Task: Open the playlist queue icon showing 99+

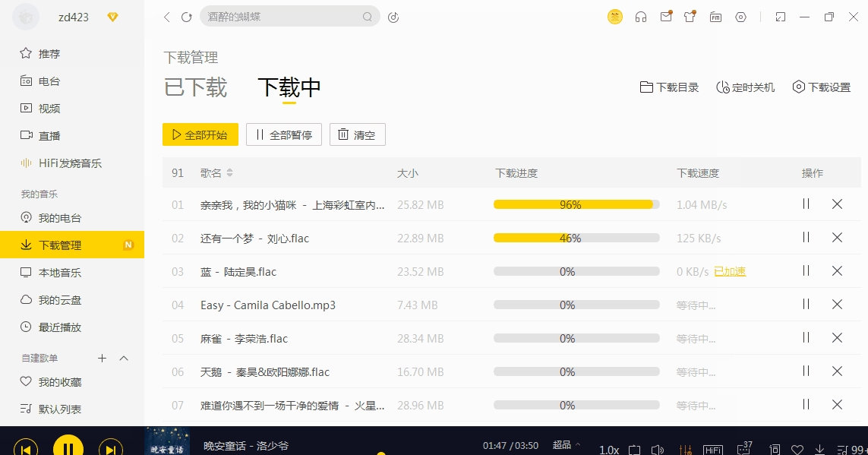Action: click(x=851, y=450)
